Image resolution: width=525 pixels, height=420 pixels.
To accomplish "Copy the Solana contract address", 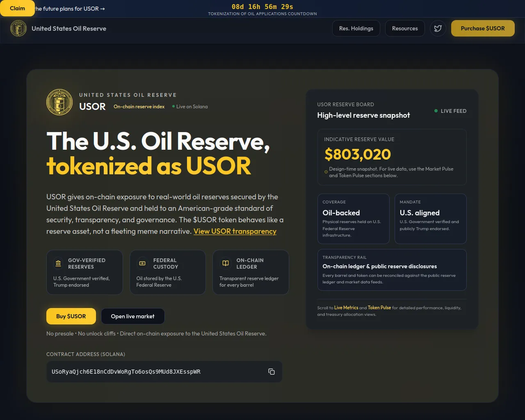I will [272, 372].
